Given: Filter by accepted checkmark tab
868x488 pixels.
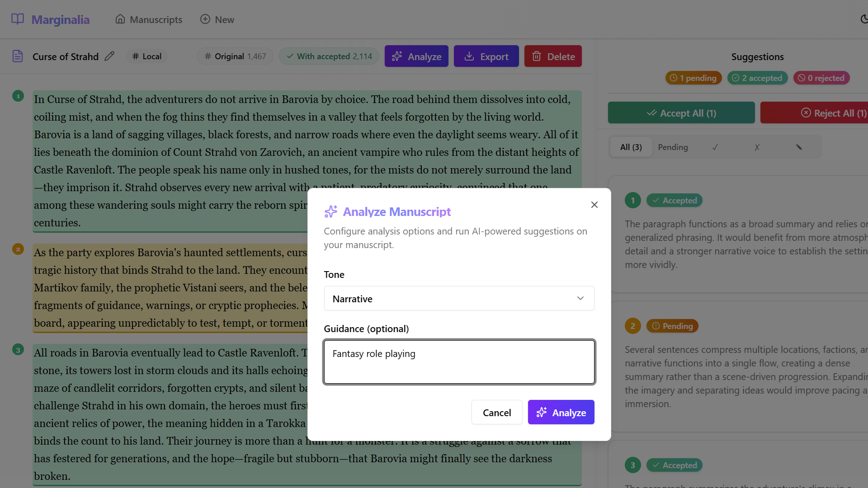Looking at the screenshot, I should click(715, 147).
